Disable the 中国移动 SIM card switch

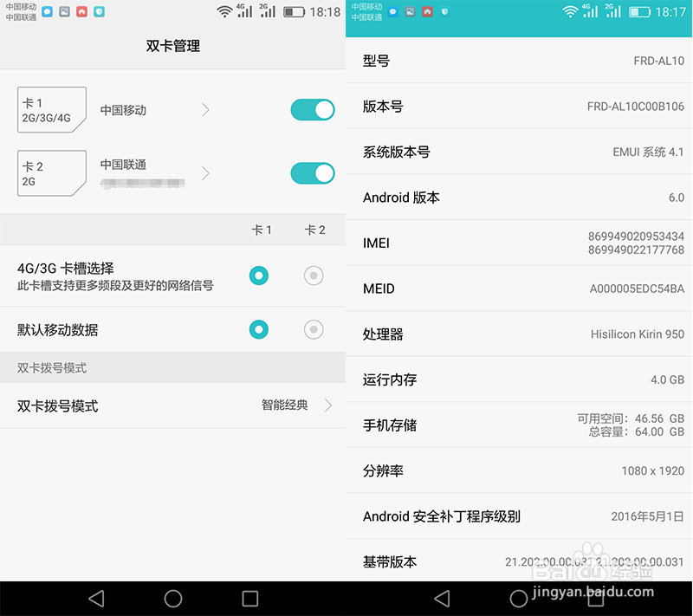313,109
